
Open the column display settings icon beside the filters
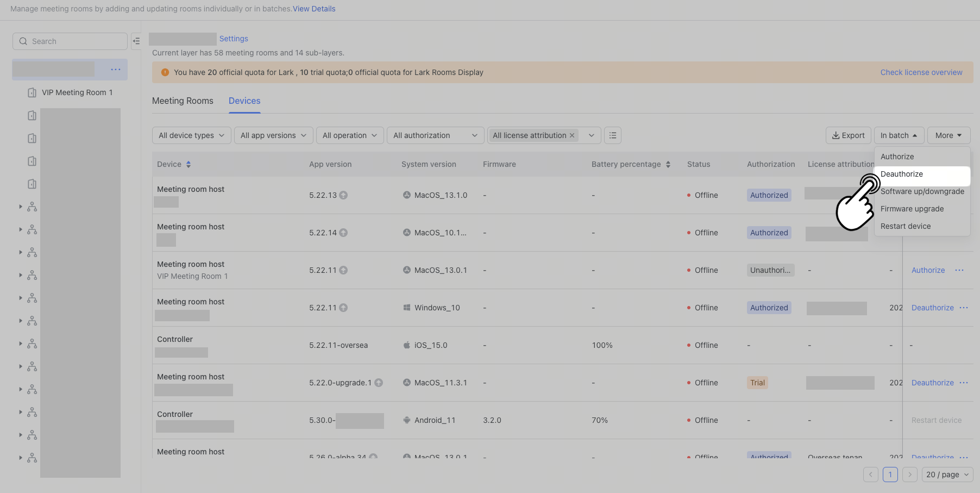(x=612, y=135)
